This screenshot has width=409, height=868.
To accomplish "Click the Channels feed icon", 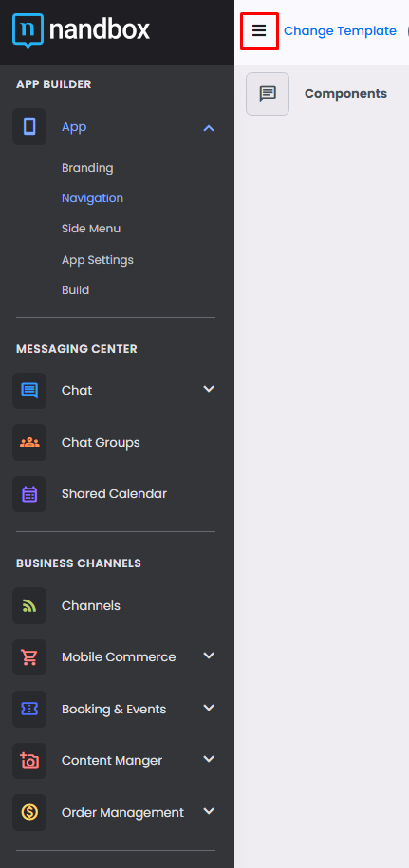I will [x=29, y=605].
